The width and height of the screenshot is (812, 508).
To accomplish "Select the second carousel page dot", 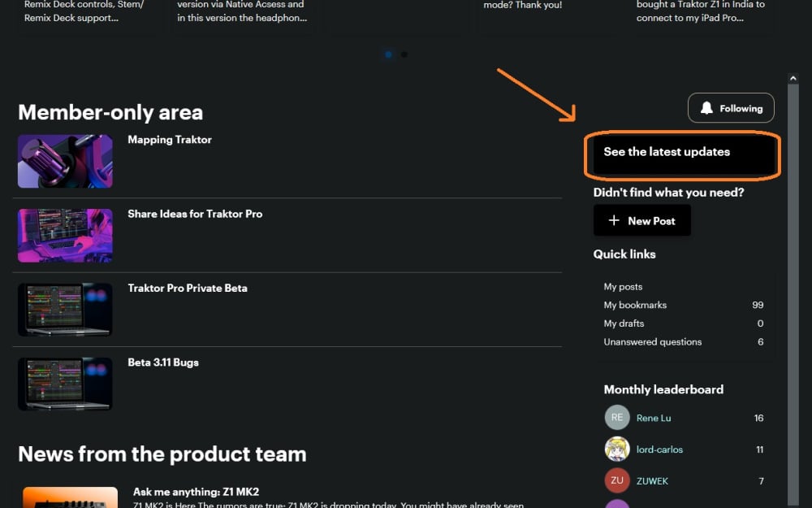I will [x=404, y=54].
